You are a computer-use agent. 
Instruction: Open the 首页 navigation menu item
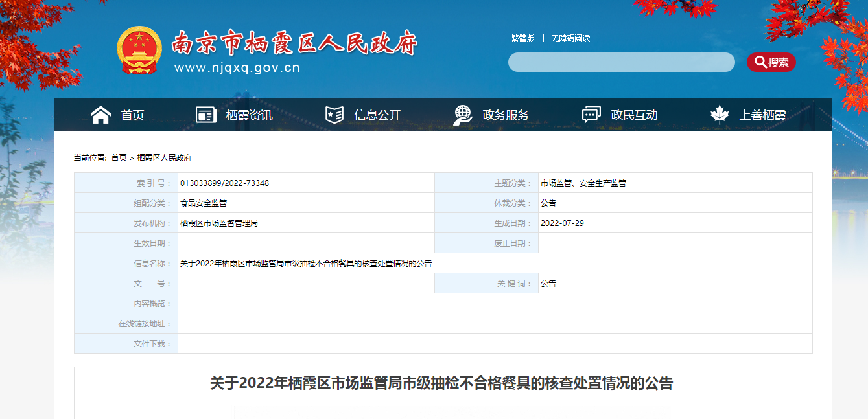pyautogui.click(x=132, y=115)
